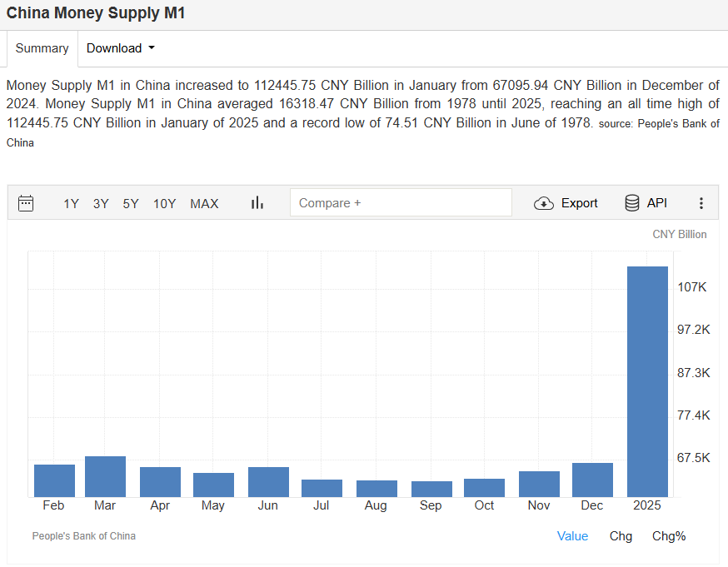Viewport: 728px width, 567px height.
Task: Click the Aug bar in chart
Action: tap(376, 489)
